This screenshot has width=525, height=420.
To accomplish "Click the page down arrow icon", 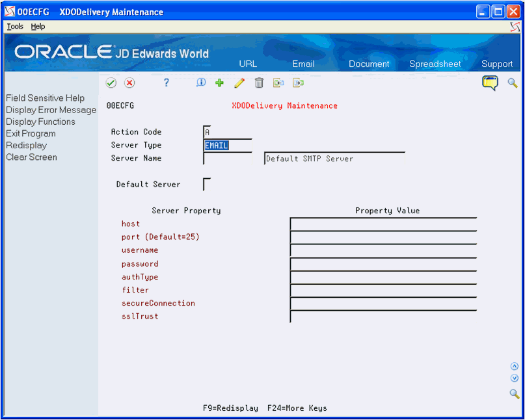I will coord(515,378).
